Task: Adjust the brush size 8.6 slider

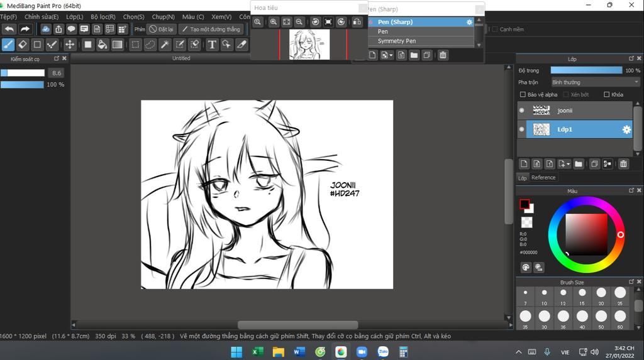Action: tap(23, 73)
